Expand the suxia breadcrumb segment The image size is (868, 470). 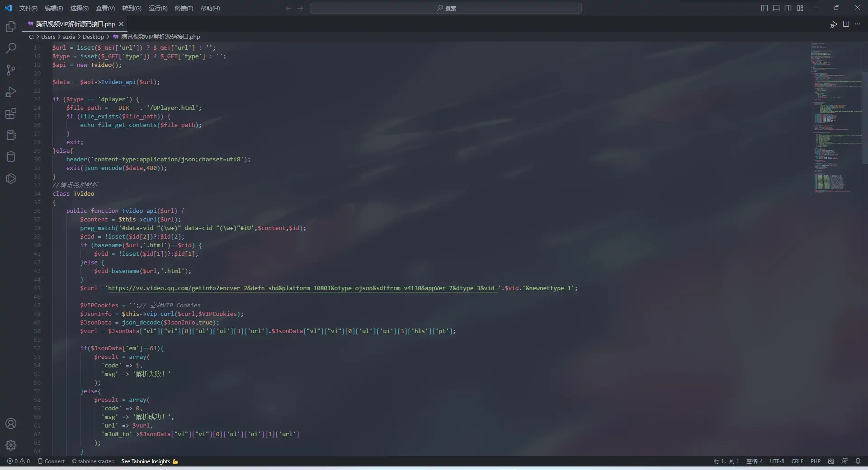tap(69, 37)
